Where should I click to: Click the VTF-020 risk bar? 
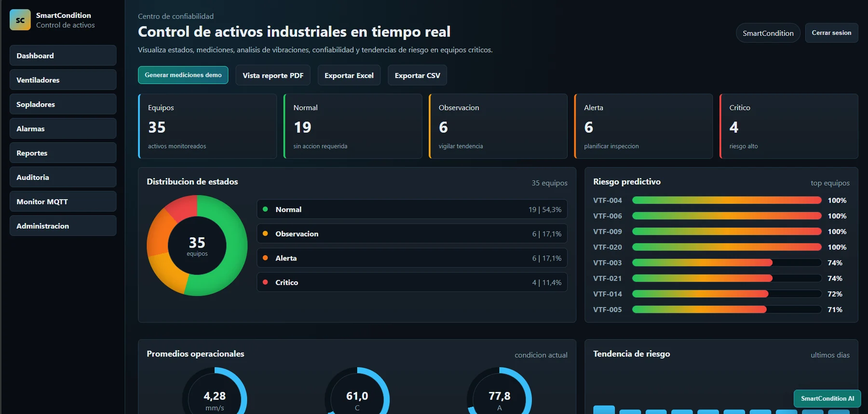(x=727, y=247)
